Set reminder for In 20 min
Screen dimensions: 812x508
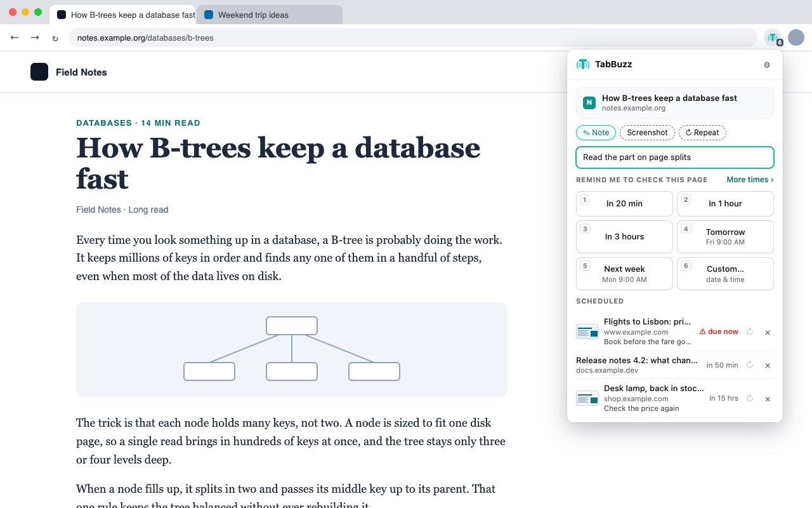[x=624, y=204]
